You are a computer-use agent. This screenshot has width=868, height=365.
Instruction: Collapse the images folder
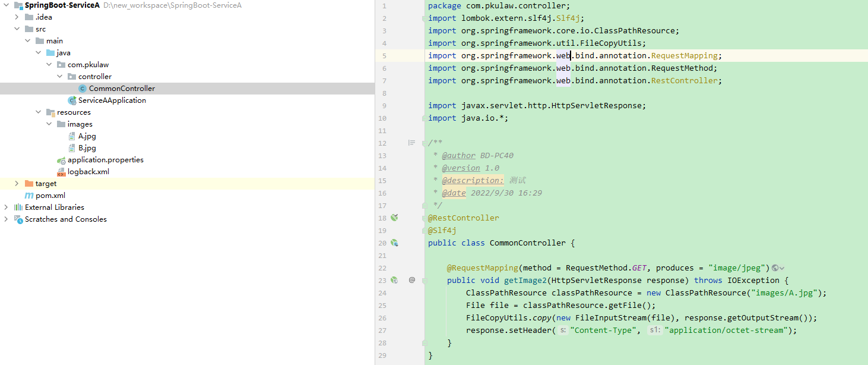pyautogui.click(x=49, y=124)
